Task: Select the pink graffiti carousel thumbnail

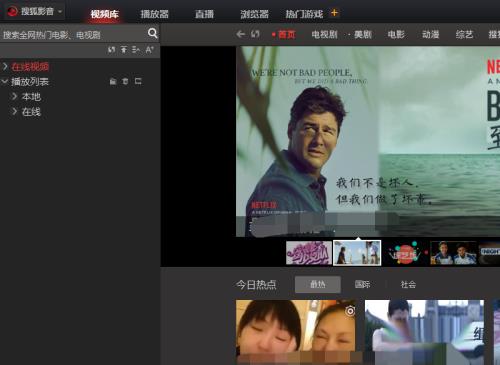Action: [x=309, y=253]
